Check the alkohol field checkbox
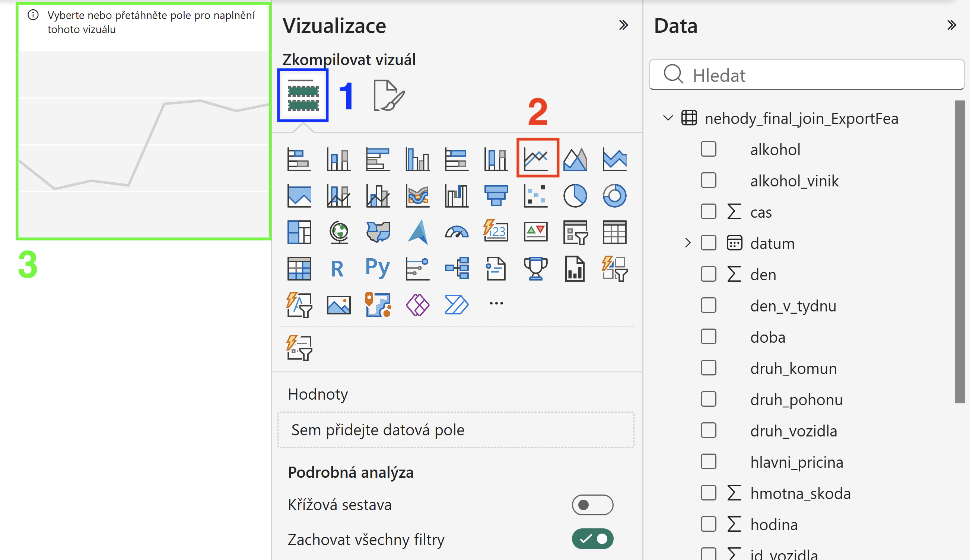970x560 pixels. (x=708, y=149)
